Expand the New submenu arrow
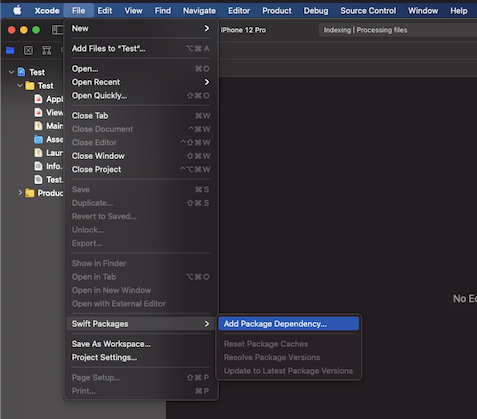Image resolution: width=477 pixels, height=419 pixels. point(207,28)
